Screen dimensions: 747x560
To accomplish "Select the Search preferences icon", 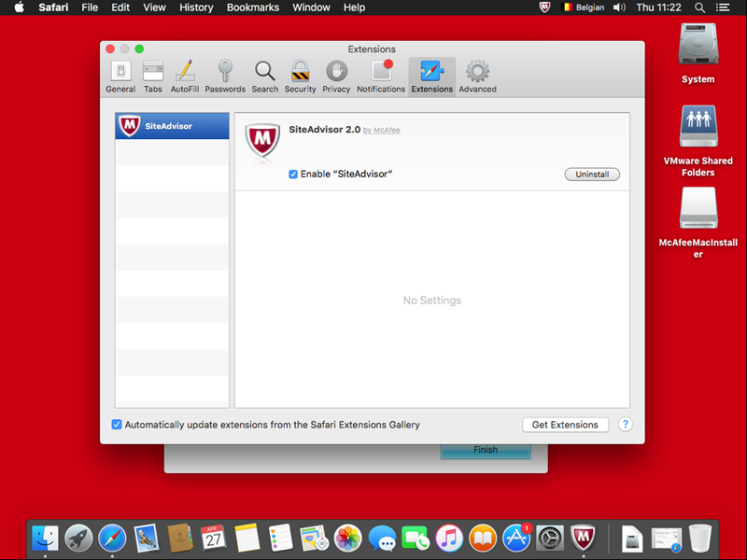I will pyautogui.click(x=265, y=77).
